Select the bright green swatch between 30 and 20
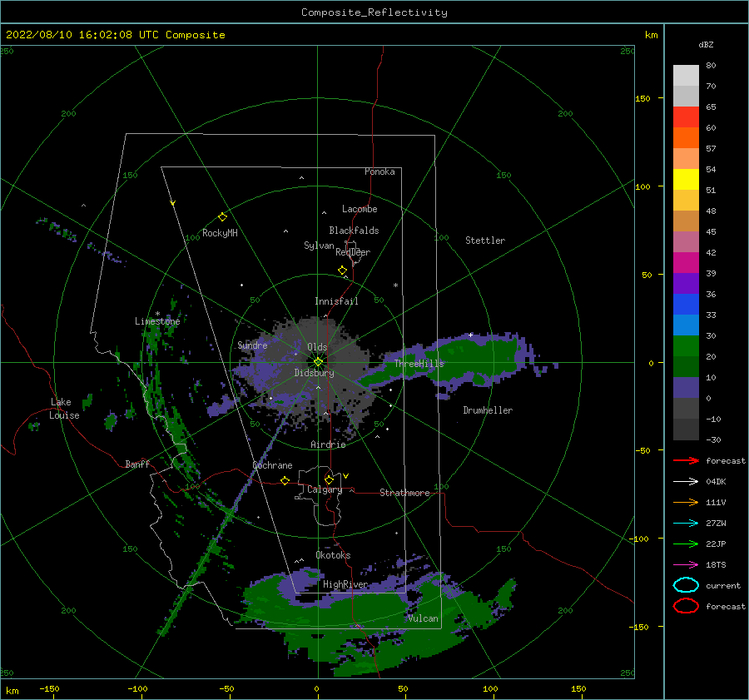Image resolution: width=749 pixels, height=700 pixels. pyautogui.click(x=686, y=345)
